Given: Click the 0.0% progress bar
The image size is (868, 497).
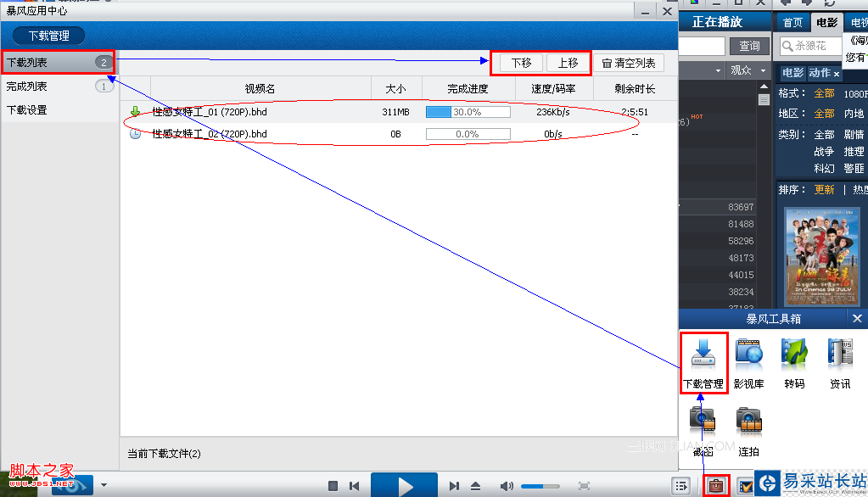Looking at the screenshot, I should (468, 134).
